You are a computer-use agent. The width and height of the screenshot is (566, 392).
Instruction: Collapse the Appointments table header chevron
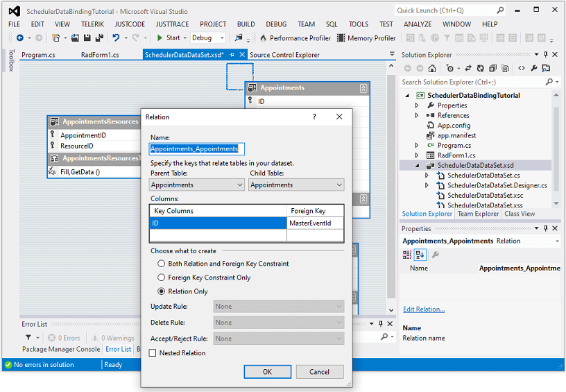pyautogui.click(x=363, y=88)
